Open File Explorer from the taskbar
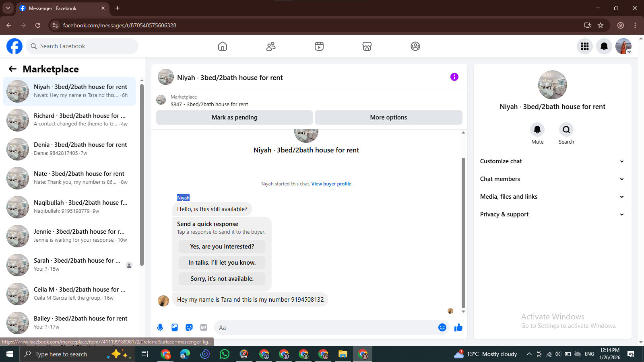Image resolution: width=644 pixels, height=362 pixels. click(343, 354)
